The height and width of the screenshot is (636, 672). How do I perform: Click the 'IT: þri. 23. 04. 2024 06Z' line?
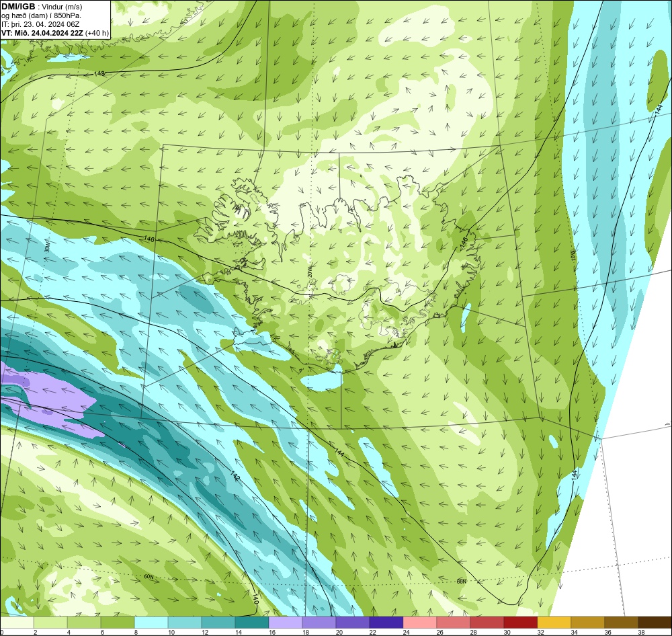coord(40,24)
